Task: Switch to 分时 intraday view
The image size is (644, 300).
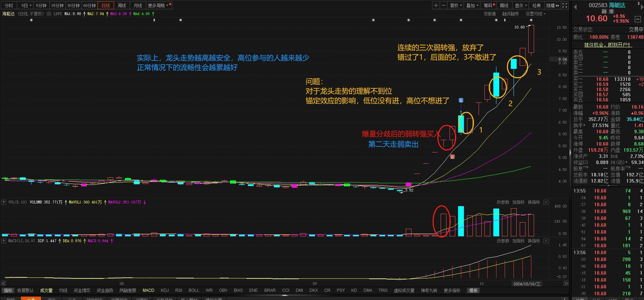Action: point(9,5)
